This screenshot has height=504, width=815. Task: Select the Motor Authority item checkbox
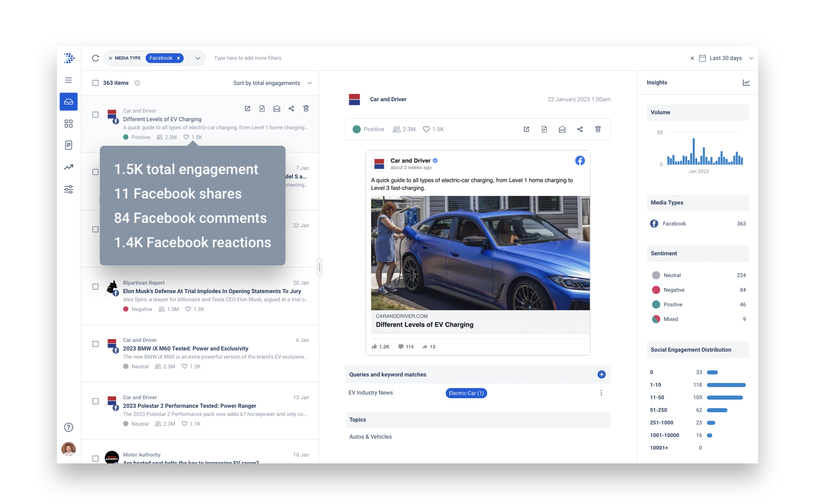click(95, 459)
